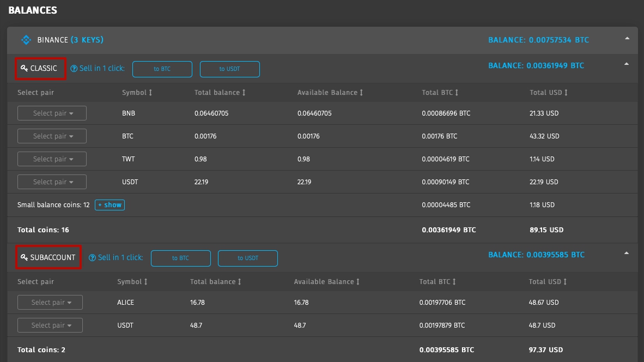This screenshot has height=362, width=644.
Task: Click the BINANCE (3 KEYS) header text
Action: tap(70, 40)
